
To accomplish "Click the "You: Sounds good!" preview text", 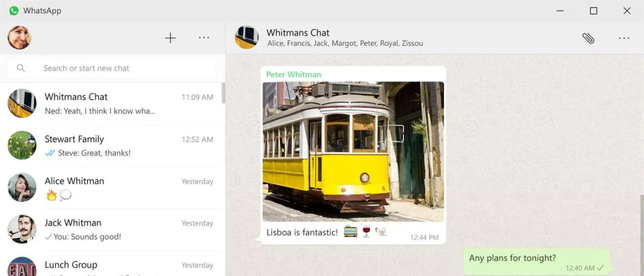I will (x=87, y=237).
